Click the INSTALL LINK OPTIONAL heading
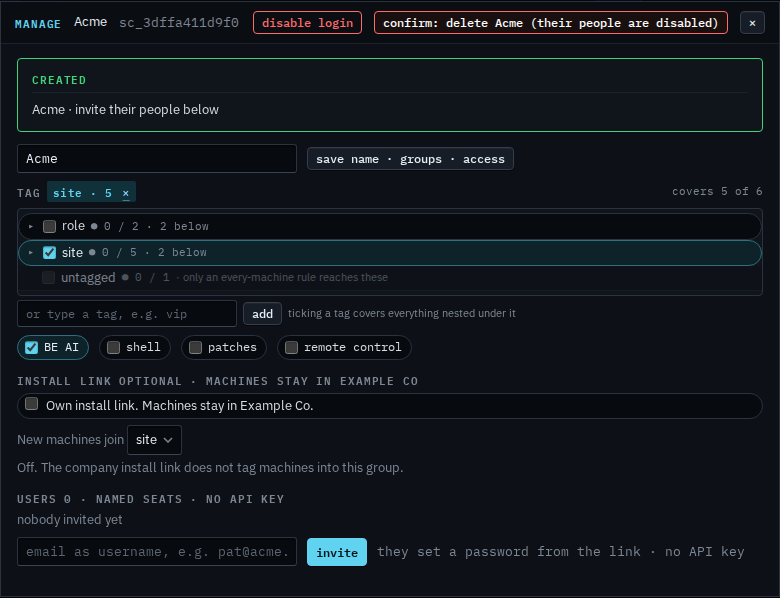 [x=217, y=381]
